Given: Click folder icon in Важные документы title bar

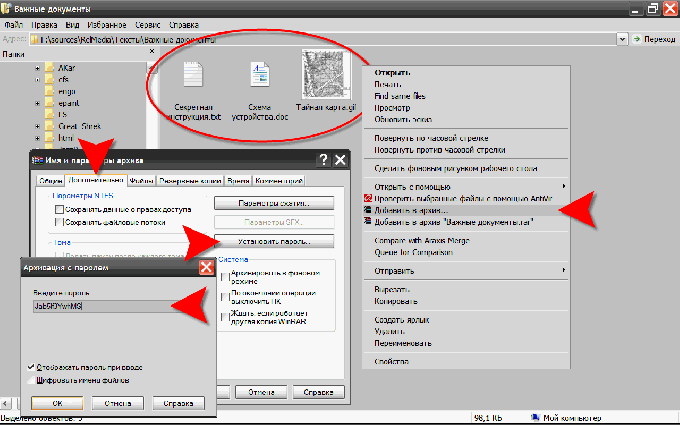Looking at the screenshot, I should click(x=7, y=9).
